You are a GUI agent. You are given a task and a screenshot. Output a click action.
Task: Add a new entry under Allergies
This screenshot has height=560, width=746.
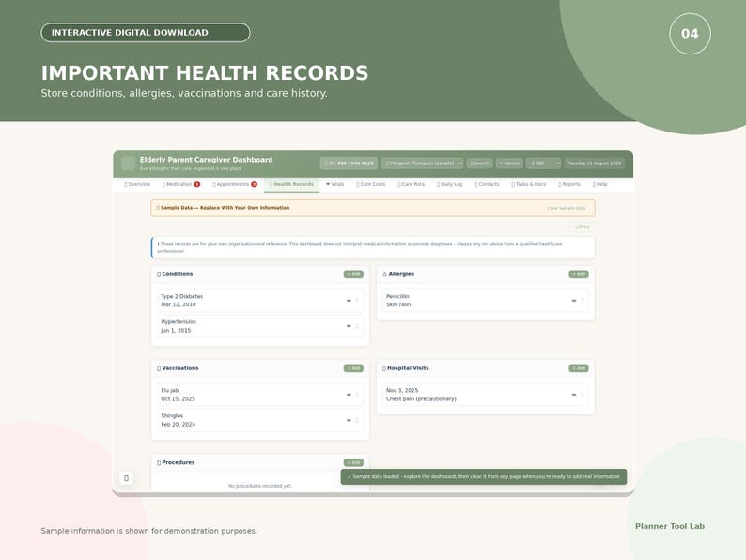coord(579,274)
